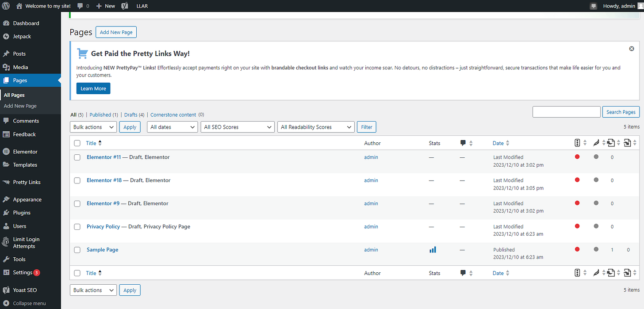Select the Sample Page row checkbox
644x309 pixels.
click(x=77, y=250)
